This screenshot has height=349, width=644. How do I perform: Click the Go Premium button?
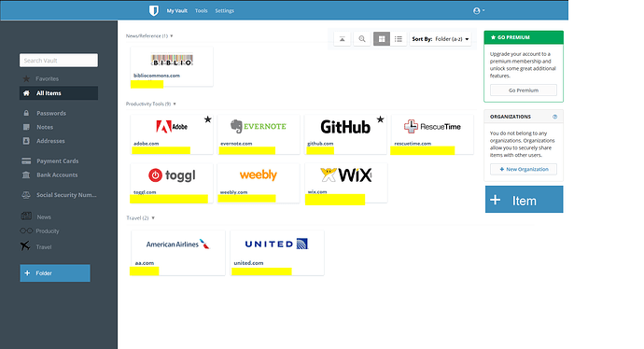524,91
